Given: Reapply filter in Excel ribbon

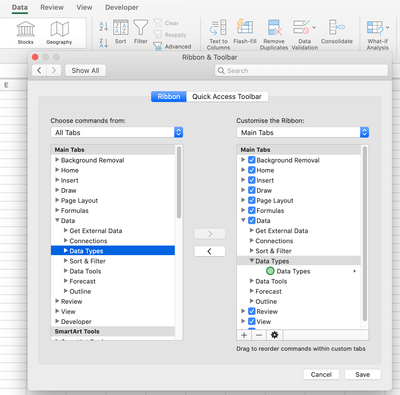Looking at the screenshot, I should [x=170, y=35].
